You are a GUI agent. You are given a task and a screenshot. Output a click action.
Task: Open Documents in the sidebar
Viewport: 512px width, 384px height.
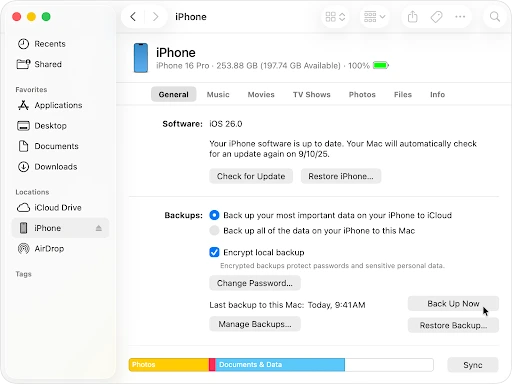tap(60, 146)
